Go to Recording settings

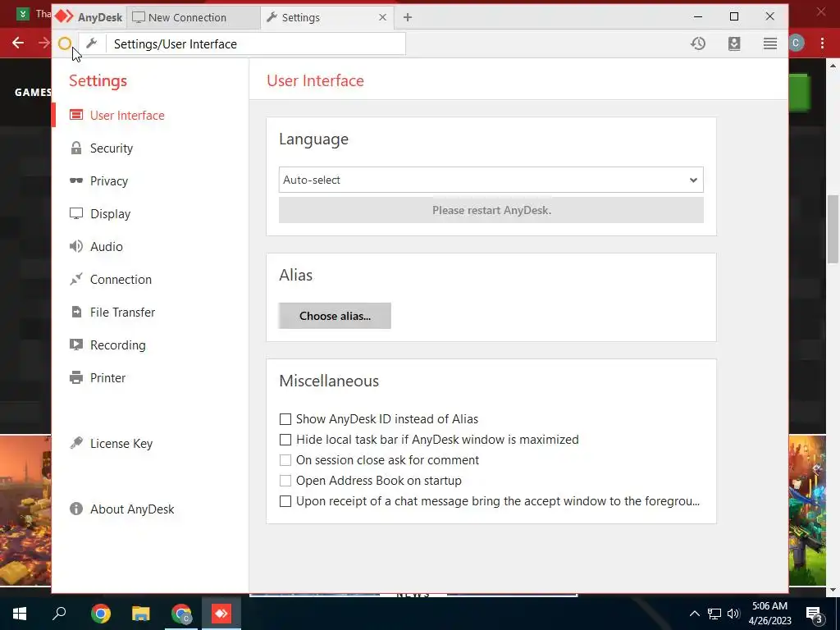pos(118,345)
